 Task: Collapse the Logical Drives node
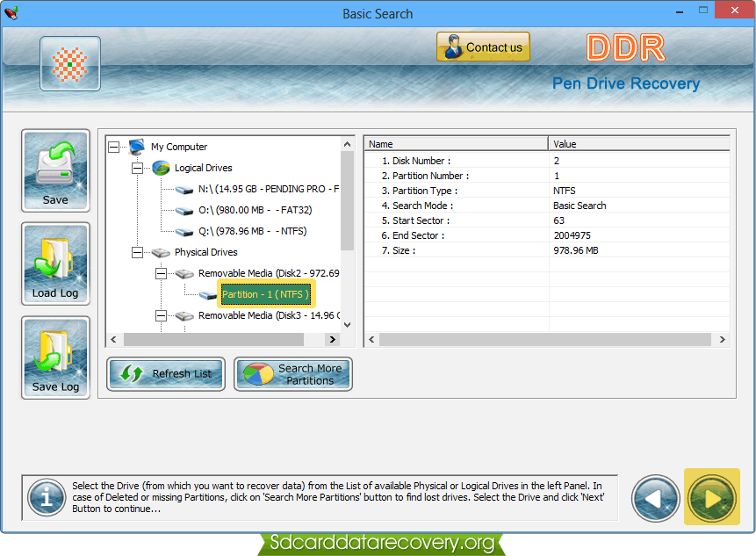click(137, 168)
